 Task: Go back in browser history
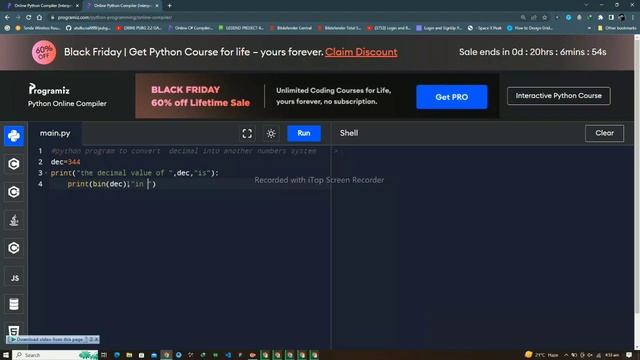[x=7, y=18]
